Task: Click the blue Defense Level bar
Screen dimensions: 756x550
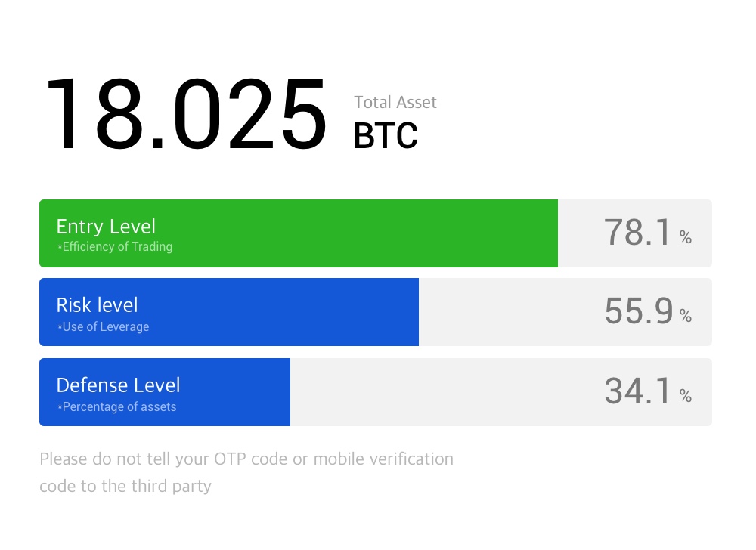Action: coord(165,391)
